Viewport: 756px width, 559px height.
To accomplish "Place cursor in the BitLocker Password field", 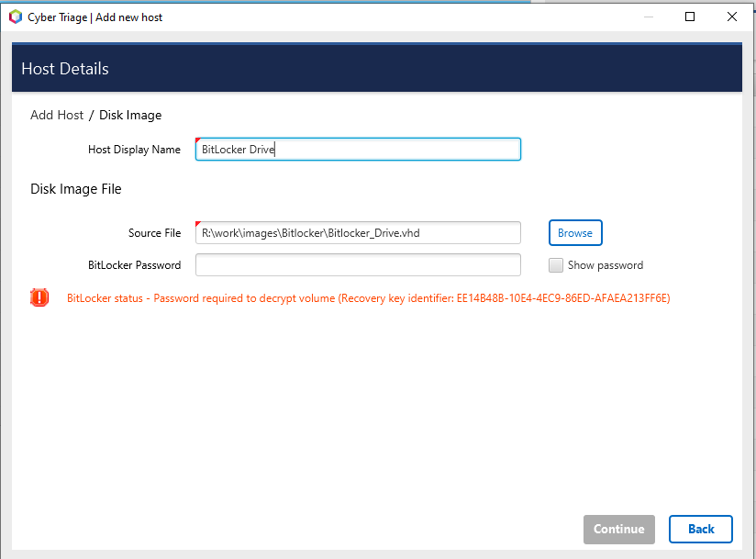I will click(x=358, y=264).
